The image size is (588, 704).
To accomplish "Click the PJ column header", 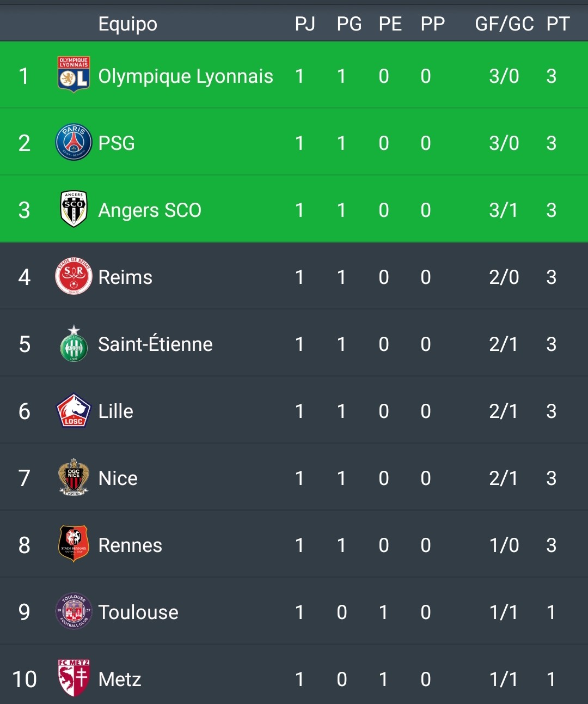I will (x=305, y=24).
